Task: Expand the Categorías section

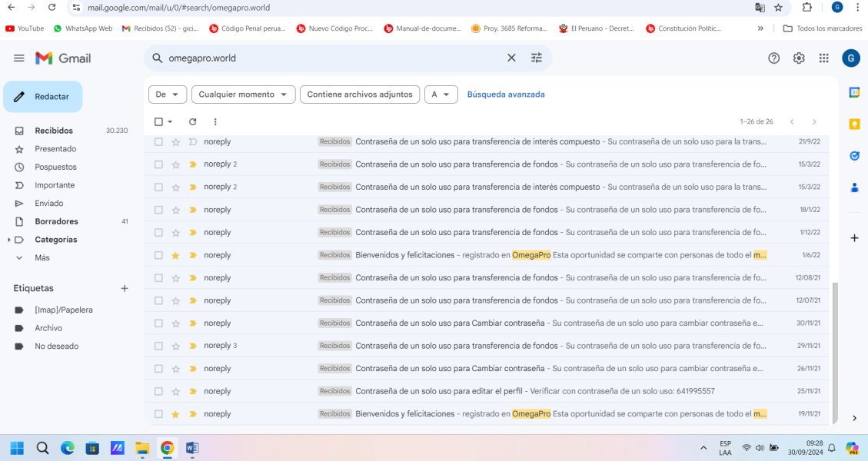Action: 9,240
